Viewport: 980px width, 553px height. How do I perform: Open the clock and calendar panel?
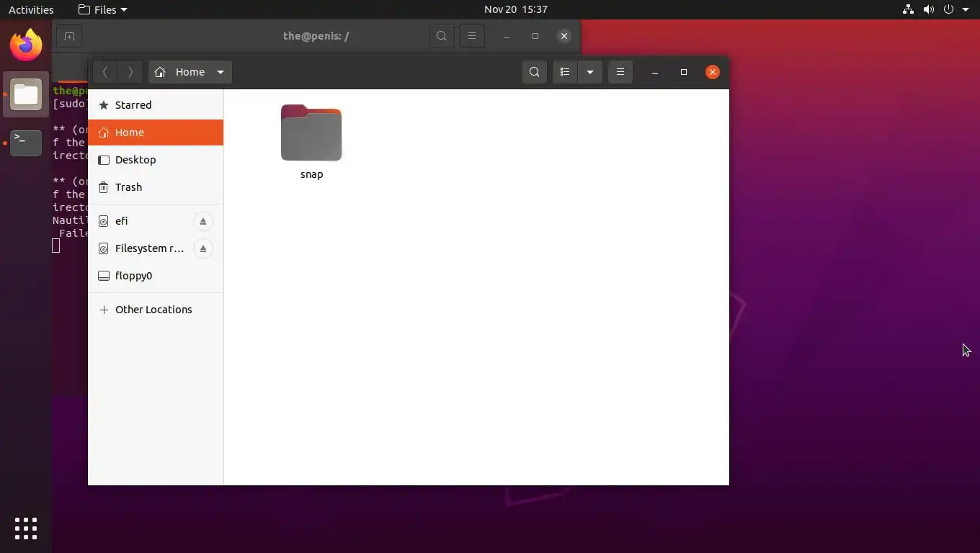point(516,9)
